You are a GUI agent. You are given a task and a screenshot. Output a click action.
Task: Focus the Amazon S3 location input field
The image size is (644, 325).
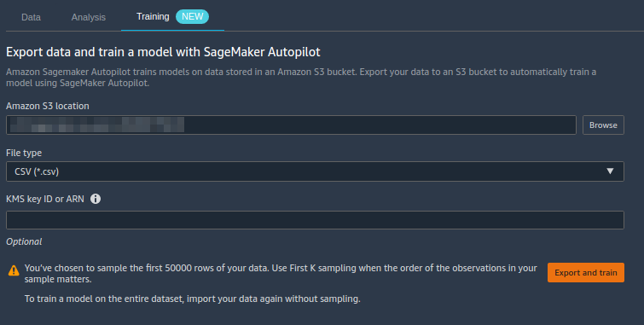coord(291,125)
